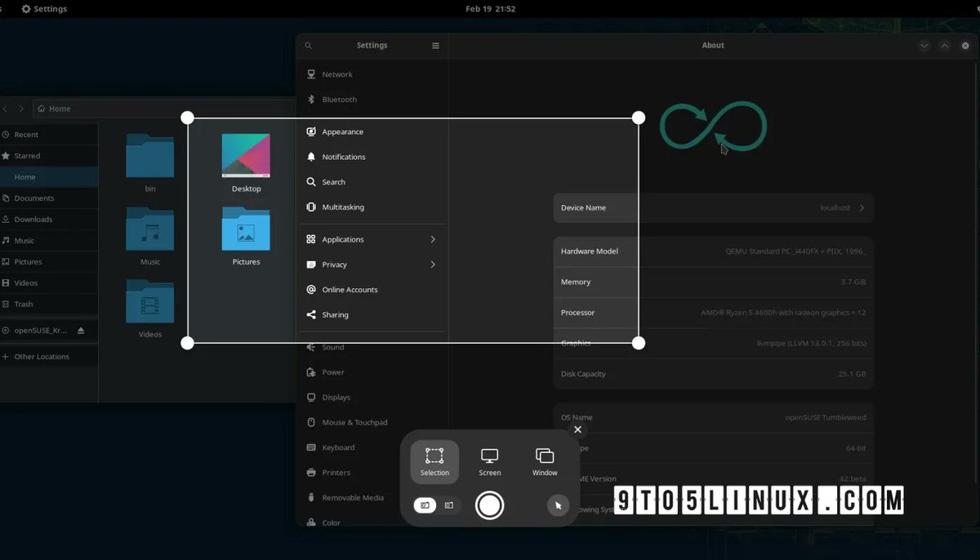Screen dimensions: 980x560
Task: Open Multitasking settings panel
Action: (x=372, y=207)
